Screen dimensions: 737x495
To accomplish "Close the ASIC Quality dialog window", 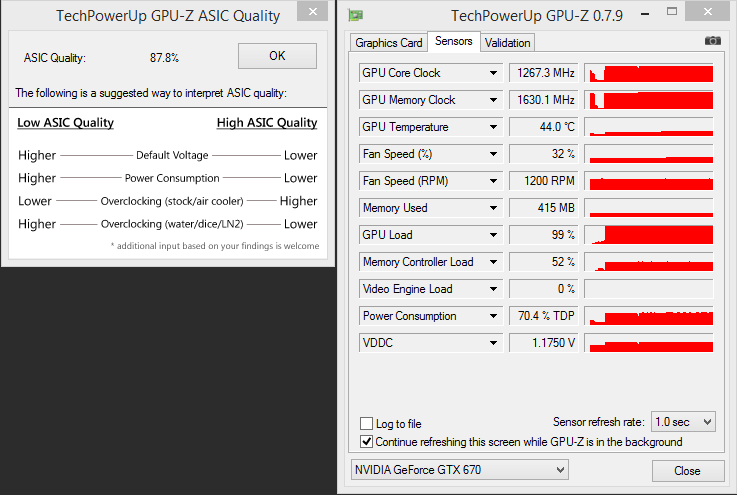I will [x=313, y=11].
